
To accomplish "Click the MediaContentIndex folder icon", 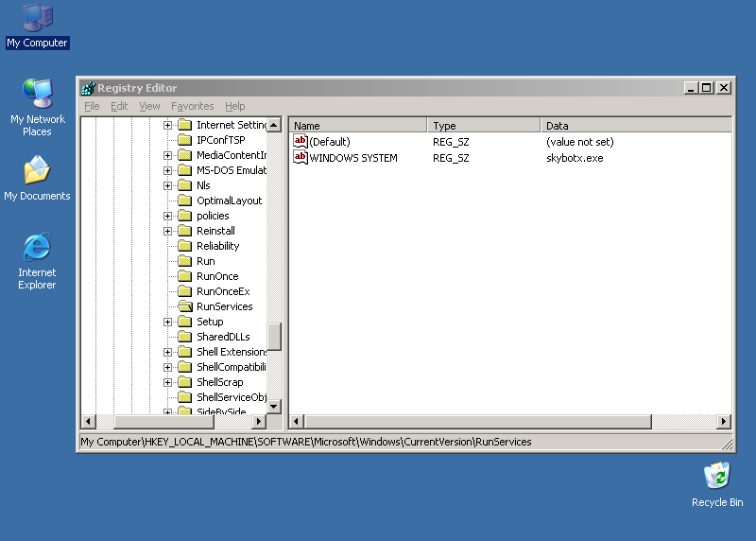I will [x=184, y=155].
